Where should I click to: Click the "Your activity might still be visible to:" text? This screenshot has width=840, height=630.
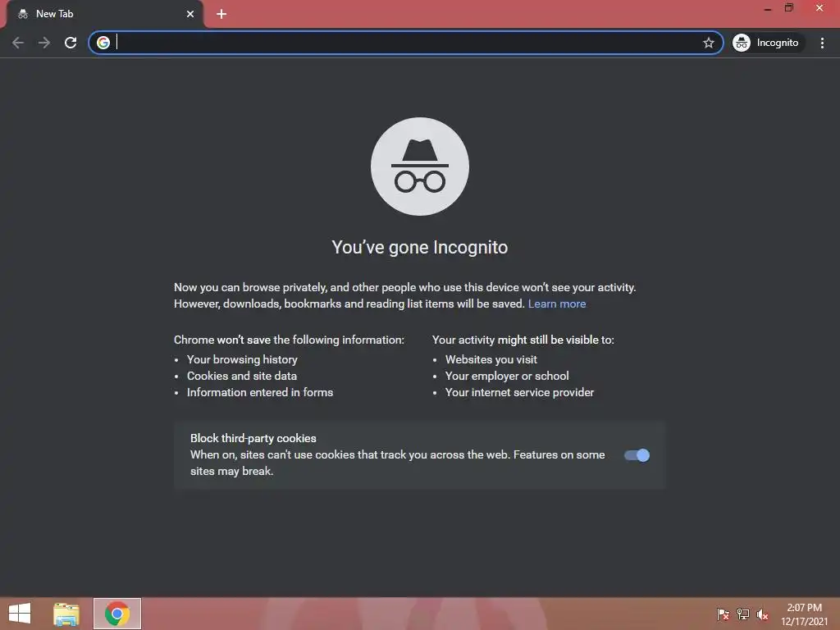click(523, 340)
